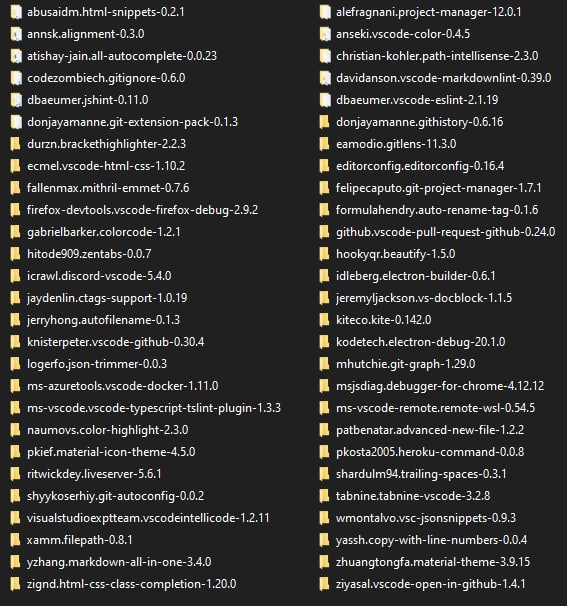
Task: Select the tabnine.tabnine-vscode-3.2.8 folder name
Action: pos(413,496)
